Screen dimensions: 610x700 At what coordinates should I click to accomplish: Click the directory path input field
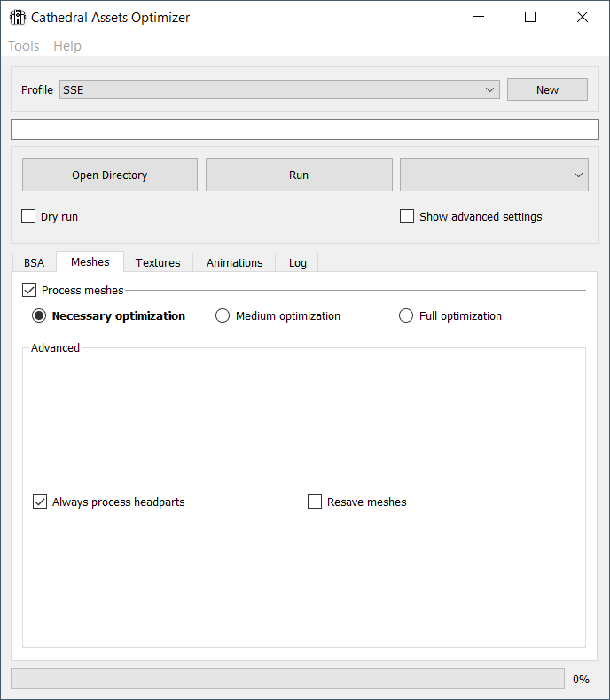(x=305, y=129)
